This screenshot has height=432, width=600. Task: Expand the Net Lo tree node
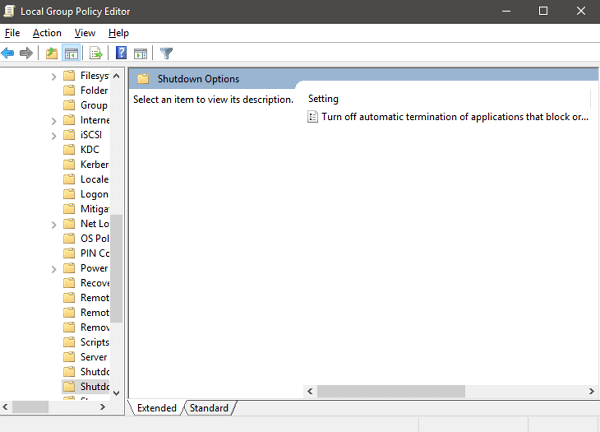point(54,225)
